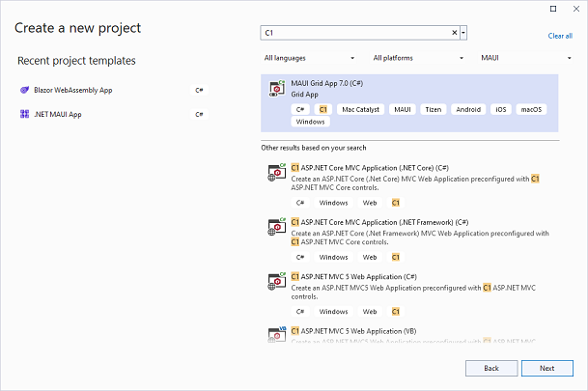The width and height of the screenshot is (588, 391).
Task: Open the All platforms filter dropdown
Action: 418,58
